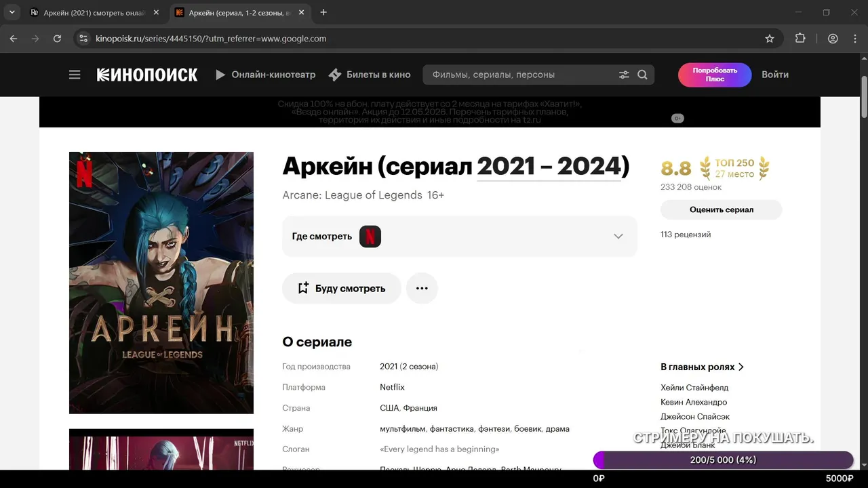This screenshot has height=488, width=868.
Task: Open the Chrome profile icon
Action: tap(833, 39)
